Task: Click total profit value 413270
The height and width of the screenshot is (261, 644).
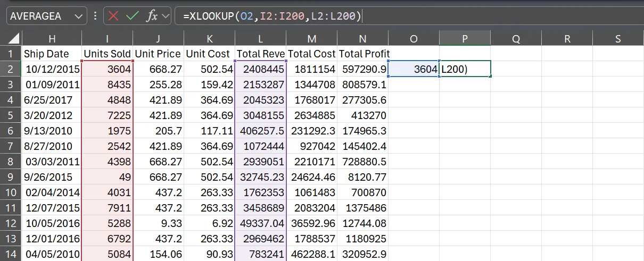Action: 362,115
